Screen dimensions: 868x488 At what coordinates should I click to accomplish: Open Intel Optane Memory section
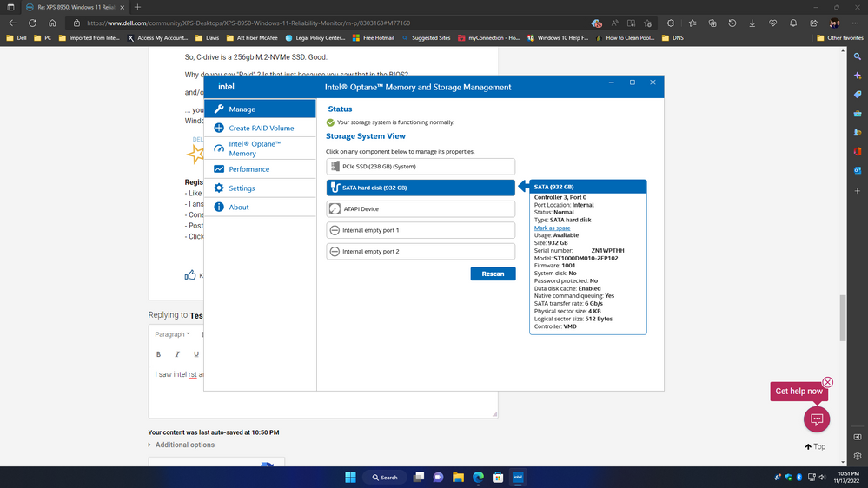coord(260,148)
